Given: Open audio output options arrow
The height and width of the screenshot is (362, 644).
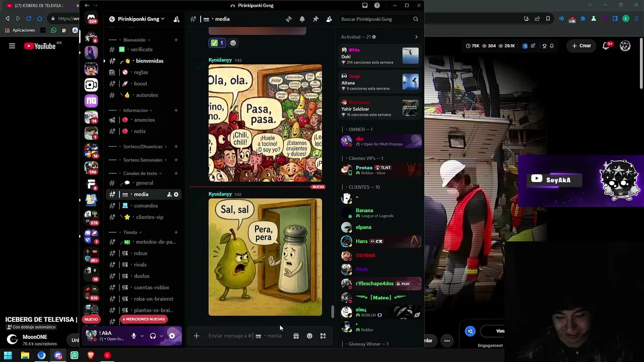Looking at the screenshot, I should 161,336.
